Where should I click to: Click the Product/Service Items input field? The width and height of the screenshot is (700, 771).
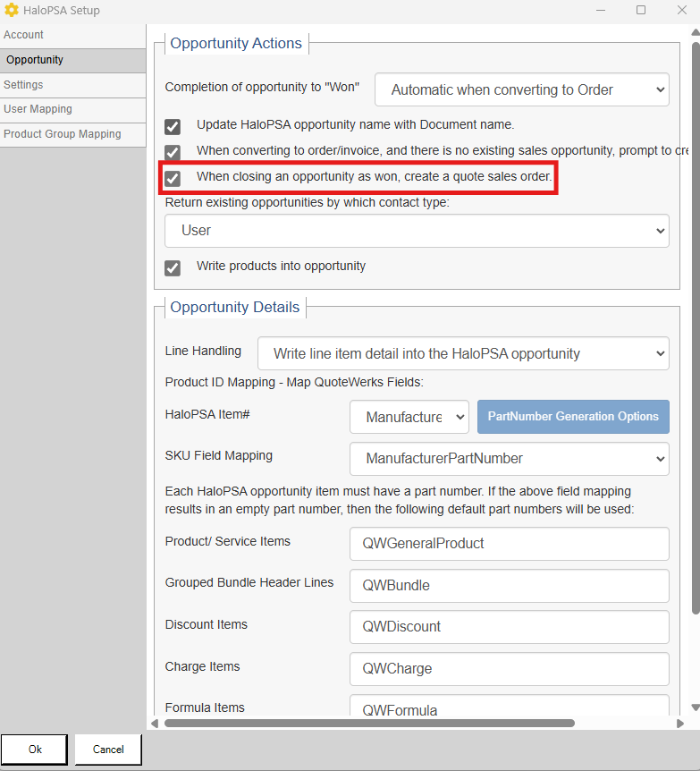tap(509, 544)
